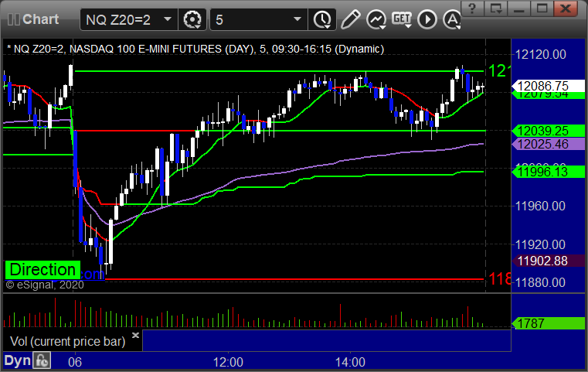Open the GET studies icon
The height and width of the screenshot is (372, 588).
pyautogui.click(x=402, y=19)
